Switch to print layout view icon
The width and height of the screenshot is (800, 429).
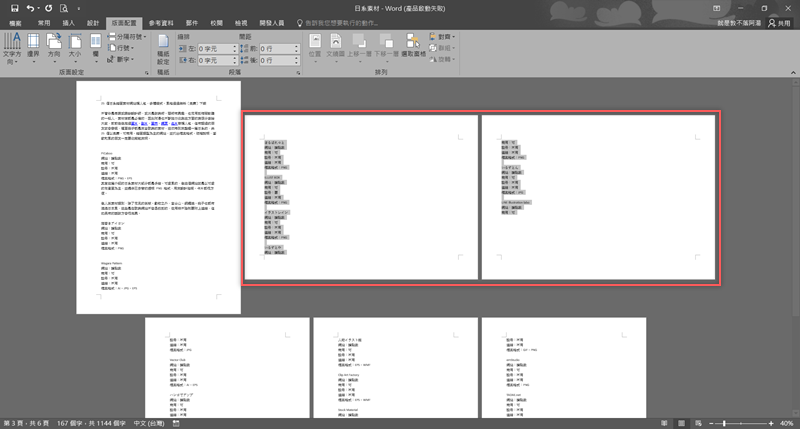coord(681,423)
